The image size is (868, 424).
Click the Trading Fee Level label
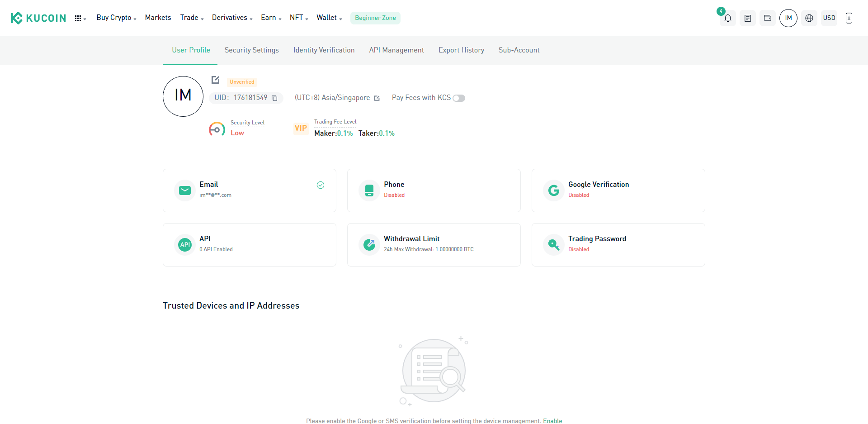click(335, 122)
